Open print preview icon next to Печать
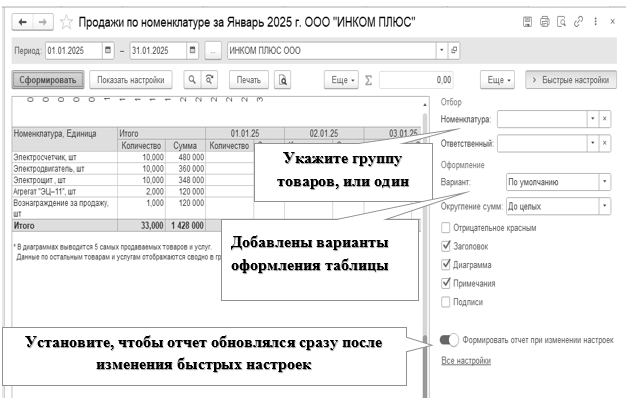The width and height of the screenshot is (633, 398). tap(283, 80)
